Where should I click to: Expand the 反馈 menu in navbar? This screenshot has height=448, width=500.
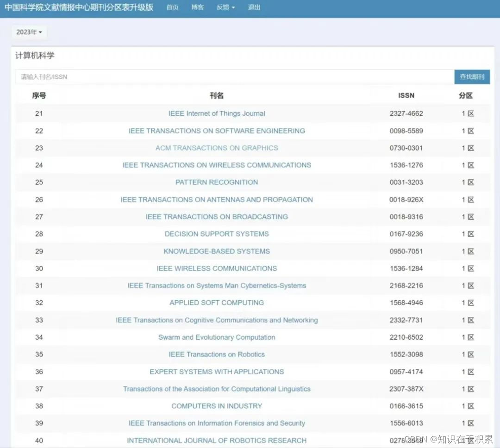coord(226,7)
